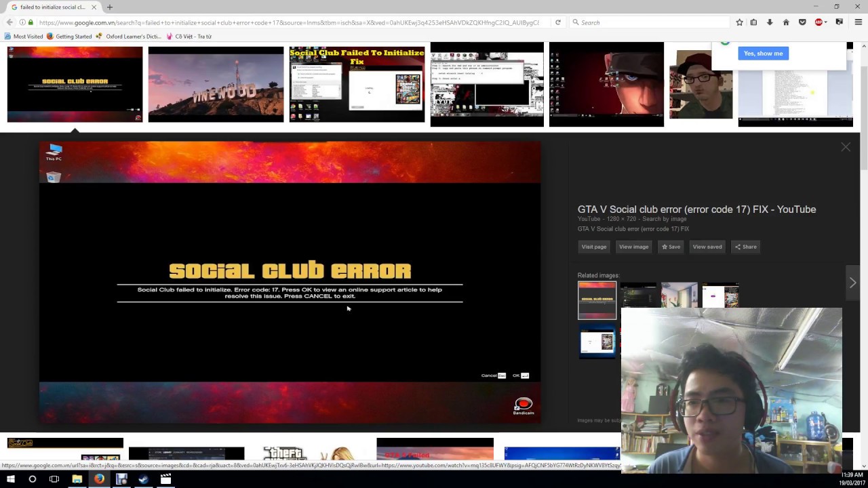
Task: Go to the home page icon
Action: coord(786,22)
